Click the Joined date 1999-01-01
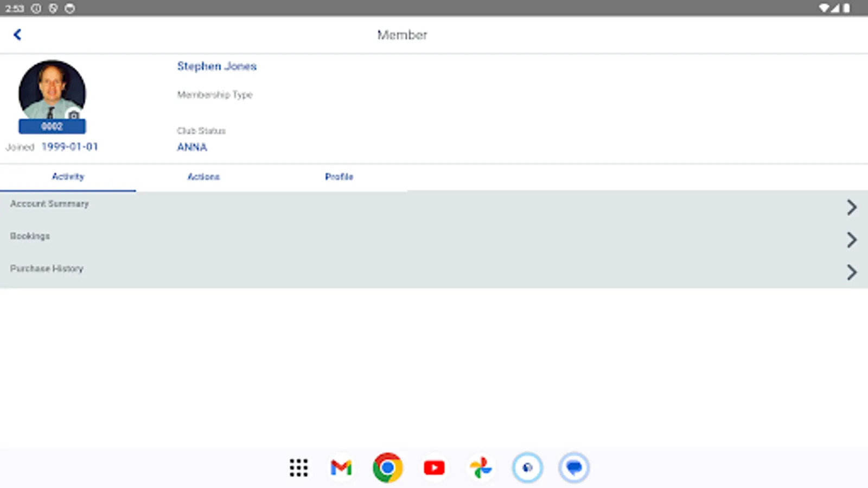Screen dimensions: 868x488 click(70, 146)
